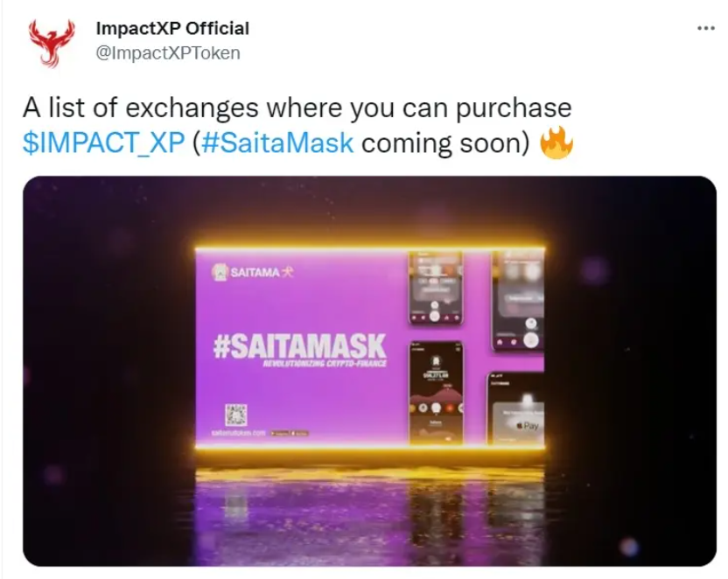Select the top-left phone mockup in banner
The image size is (728, 579).
(436, 288)
